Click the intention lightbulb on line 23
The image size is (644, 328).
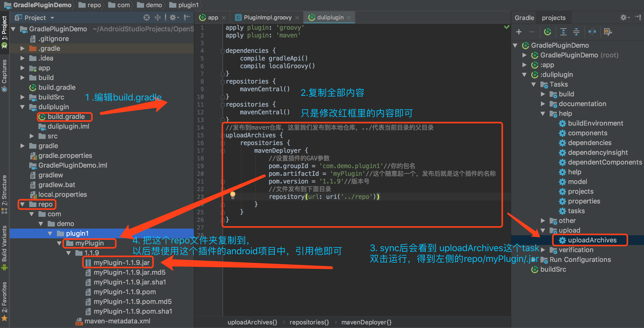pyautogui.click(x=233, y=195)
